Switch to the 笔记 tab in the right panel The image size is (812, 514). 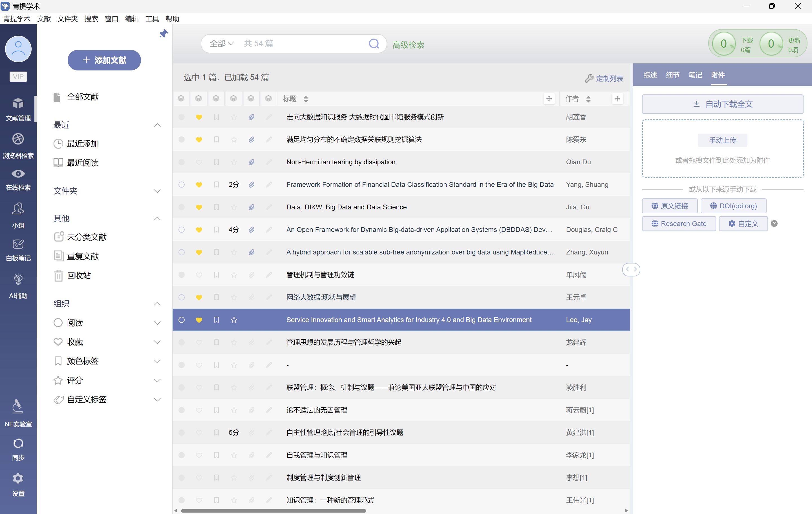pos(695,75)
